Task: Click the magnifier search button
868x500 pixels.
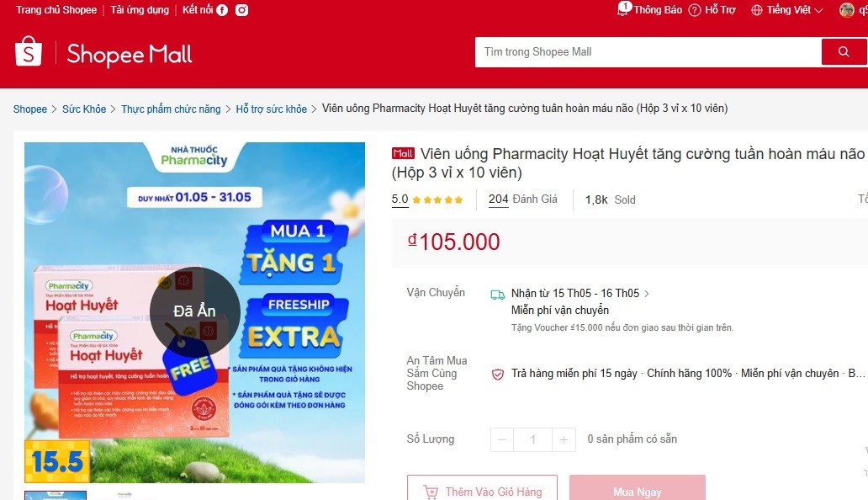Action: [844, 51]
